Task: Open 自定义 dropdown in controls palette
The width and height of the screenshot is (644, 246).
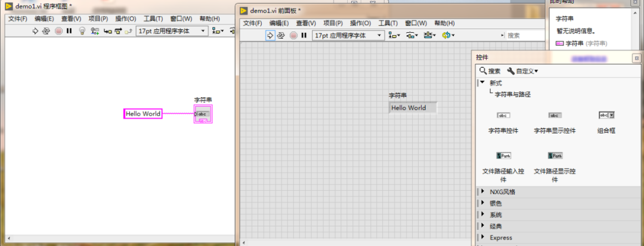Action: pos(522,71)
